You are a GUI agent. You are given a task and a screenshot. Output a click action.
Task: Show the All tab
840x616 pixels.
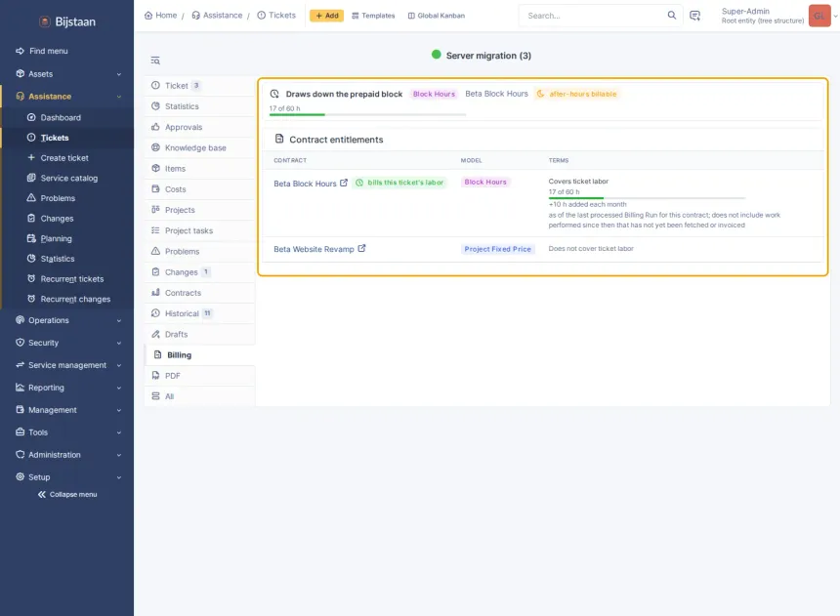(199, 396)
